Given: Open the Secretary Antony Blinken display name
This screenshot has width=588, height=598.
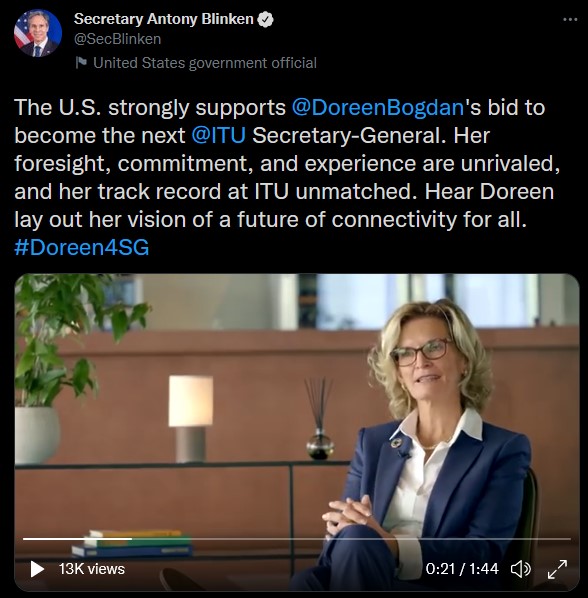Looking at the screenshot, I should (164, 19).
